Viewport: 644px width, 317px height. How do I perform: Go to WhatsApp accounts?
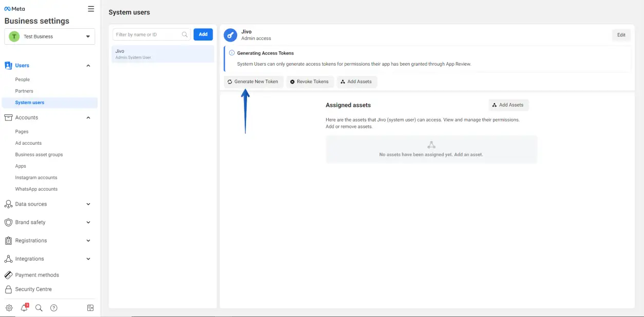pyautogui.click(x=36, y=189)
